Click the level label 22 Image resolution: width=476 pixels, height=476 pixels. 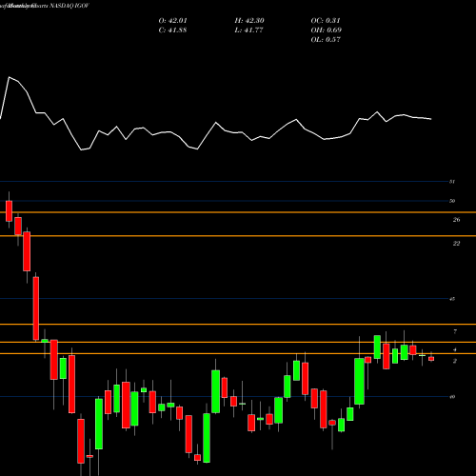coord(456,244)
